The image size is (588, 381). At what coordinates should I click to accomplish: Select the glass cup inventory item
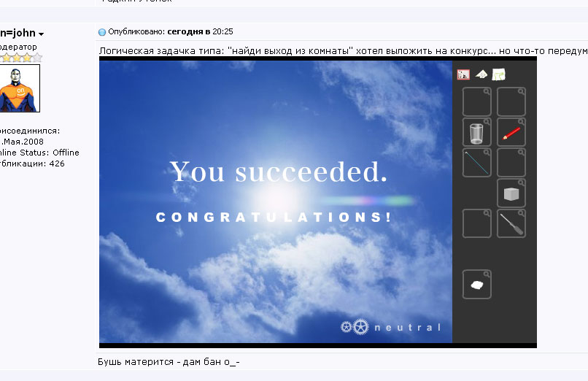[x=476, y=133]
